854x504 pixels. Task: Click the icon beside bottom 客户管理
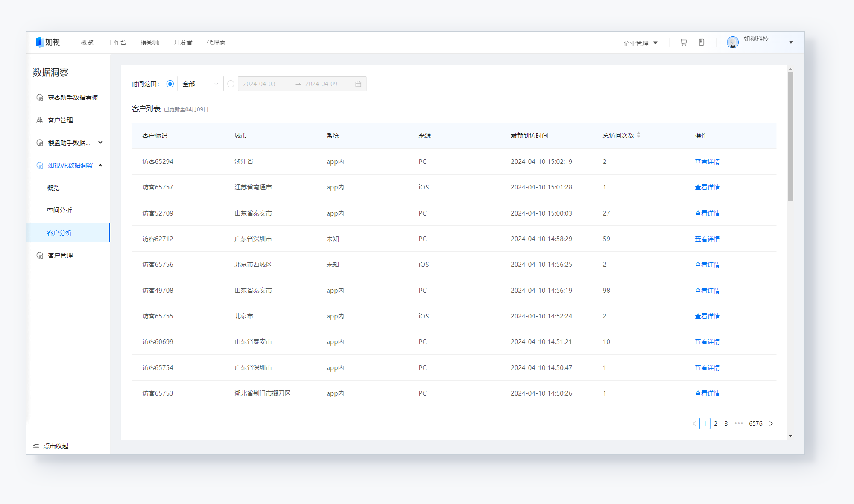[40, 255]
